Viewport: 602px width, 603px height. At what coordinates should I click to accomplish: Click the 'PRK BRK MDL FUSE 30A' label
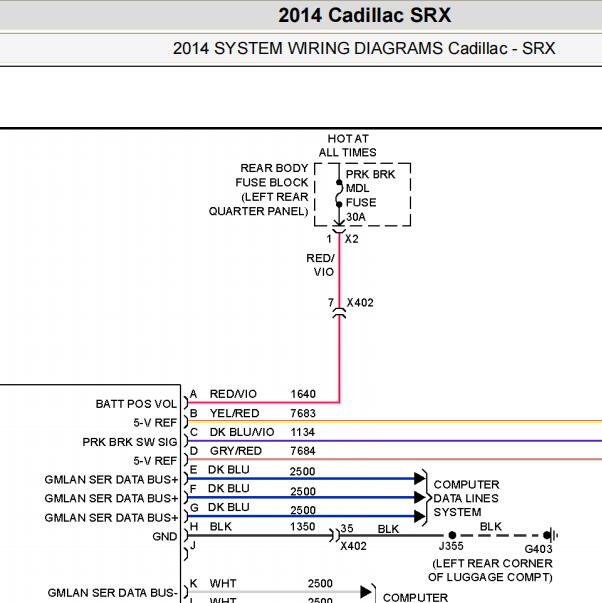[370, 195]
